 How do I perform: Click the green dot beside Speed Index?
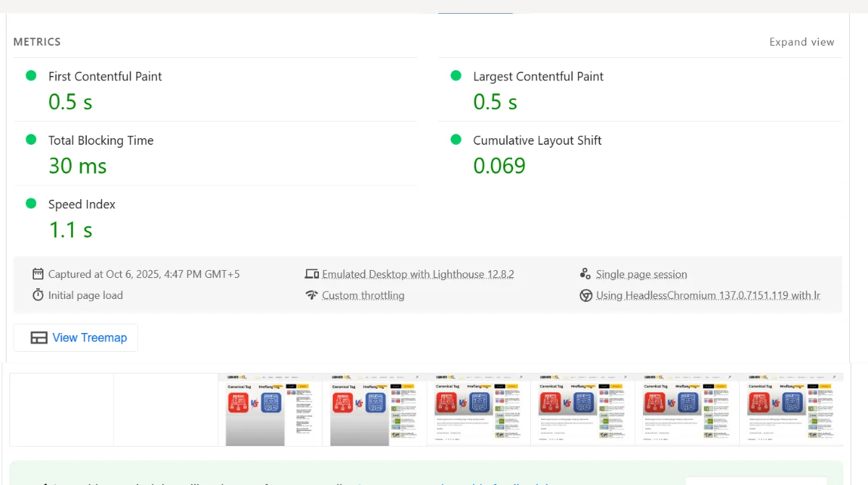pos(31,203)
